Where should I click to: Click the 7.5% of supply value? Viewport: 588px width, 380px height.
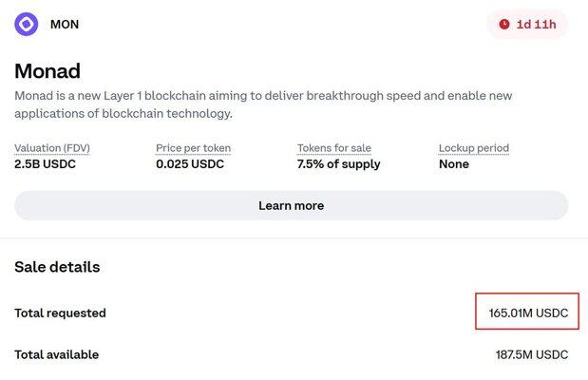coord(339,164)
